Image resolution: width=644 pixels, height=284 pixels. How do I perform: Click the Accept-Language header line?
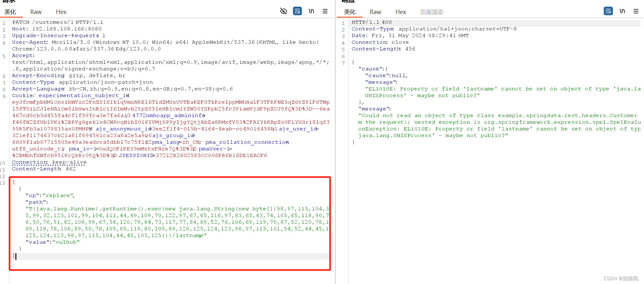[x=123, y=89]
